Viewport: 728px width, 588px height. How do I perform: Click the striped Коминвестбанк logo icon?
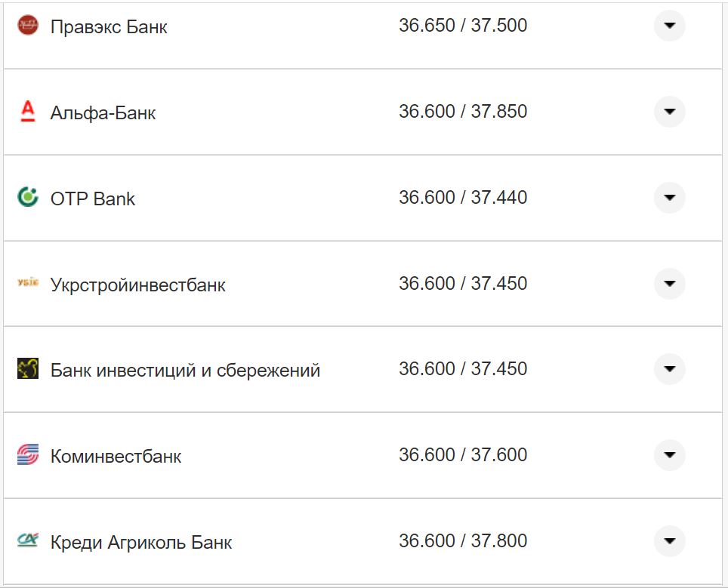click(x=27, y=454)
